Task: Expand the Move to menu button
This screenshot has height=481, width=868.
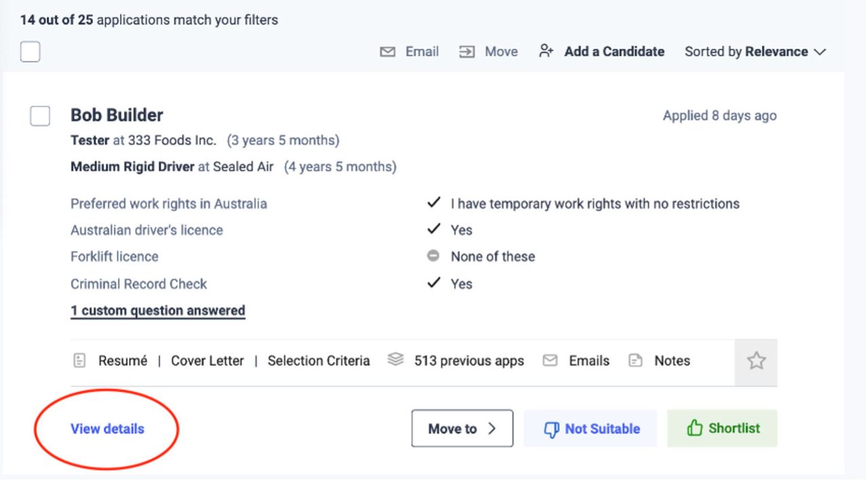Action: 462,429
